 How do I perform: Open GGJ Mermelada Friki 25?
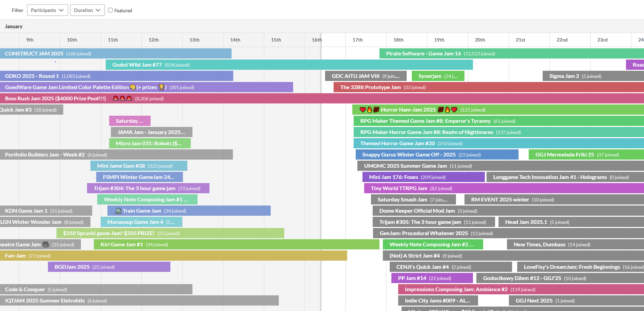point(586,155)
